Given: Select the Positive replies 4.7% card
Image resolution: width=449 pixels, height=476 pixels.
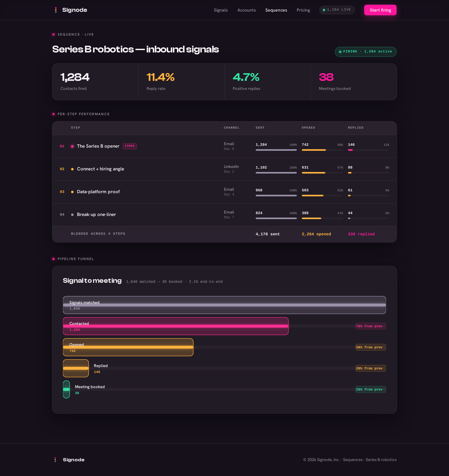Looking at the screenshot, I should pos(268,82).
